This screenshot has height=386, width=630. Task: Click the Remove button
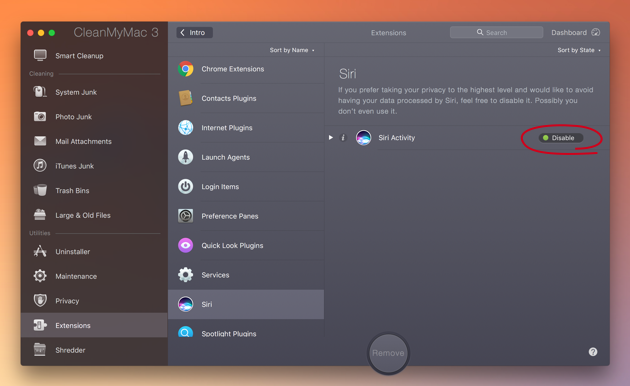pos(388,353)
